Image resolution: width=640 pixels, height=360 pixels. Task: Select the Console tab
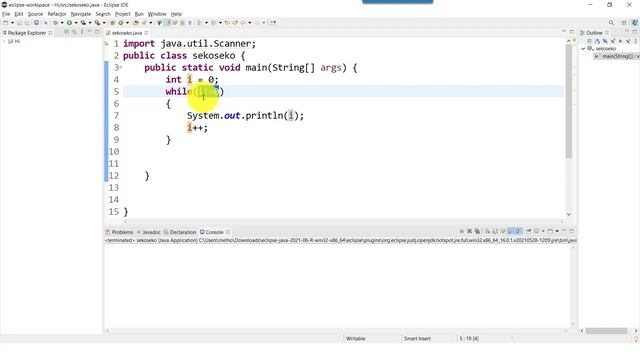pos(215,232)
